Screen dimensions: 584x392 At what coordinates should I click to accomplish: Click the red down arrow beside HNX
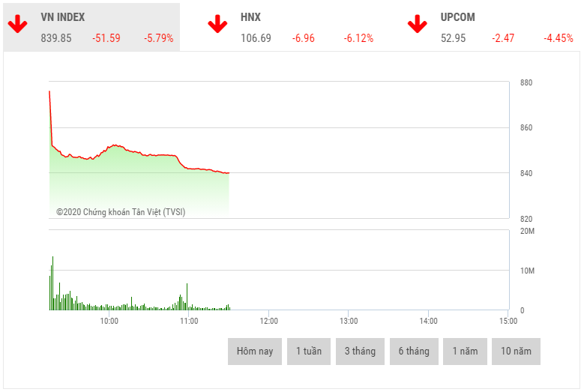pos(217,24)
